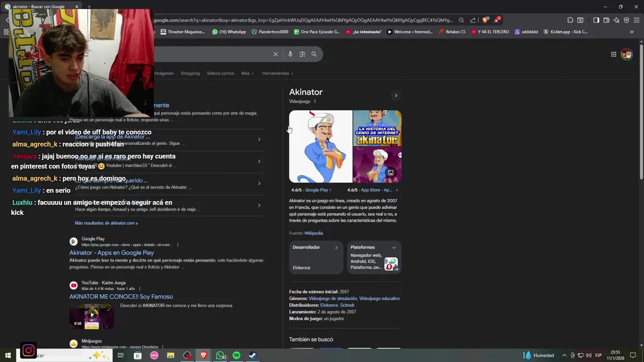Click 'Más resultados de akinator.com' link
This screenshot has width=644, height=362.
106,223
